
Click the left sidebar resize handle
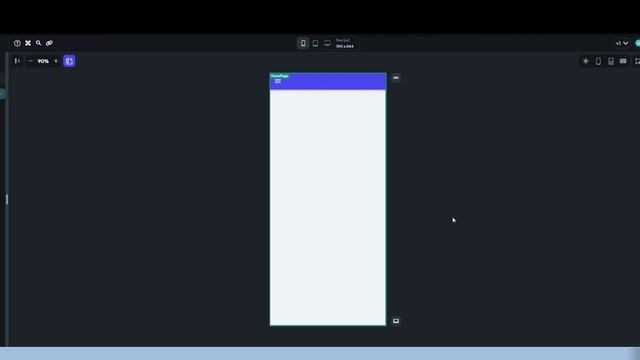pos(7,200)
